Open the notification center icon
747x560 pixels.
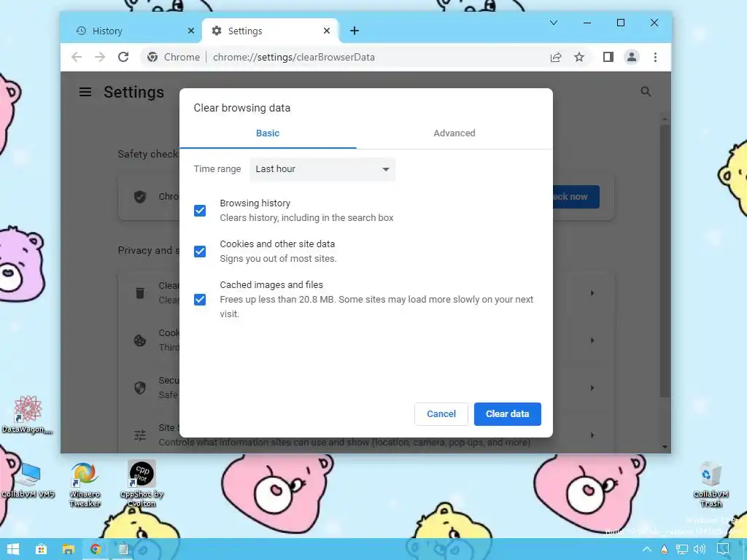tap(723, 550)
